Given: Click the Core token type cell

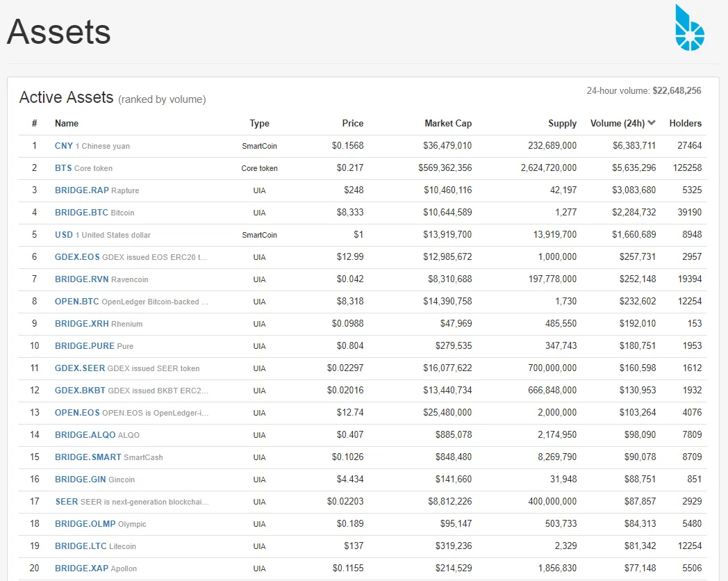Looking at the screenshot, I should [259, 168].
